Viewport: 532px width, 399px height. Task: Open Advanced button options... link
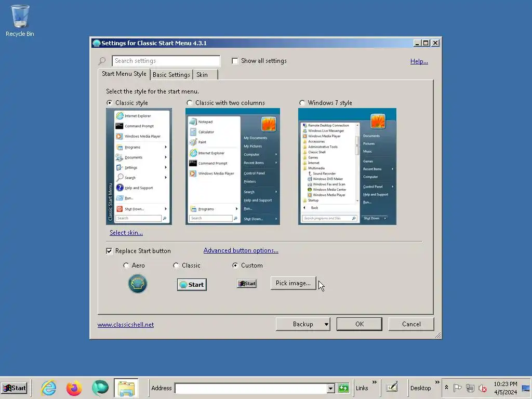pos(241,250)
